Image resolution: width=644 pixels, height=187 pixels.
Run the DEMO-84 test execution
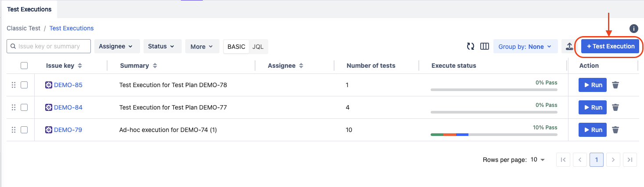pyautogui.click(x=592, y=107)
